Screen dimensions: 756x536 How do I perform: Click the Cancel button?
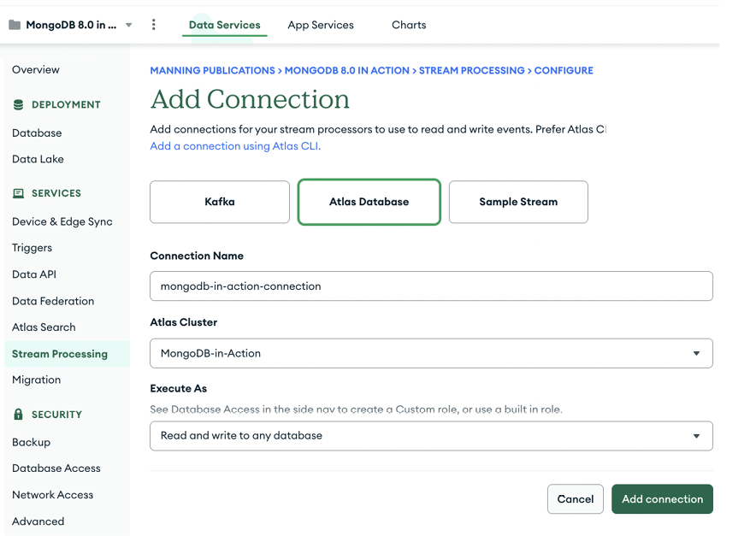tap(576, 499)
